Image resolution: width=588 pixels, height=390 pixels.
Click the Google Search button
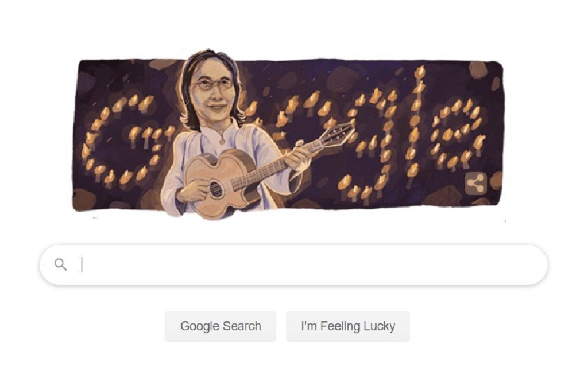point(220,326)
